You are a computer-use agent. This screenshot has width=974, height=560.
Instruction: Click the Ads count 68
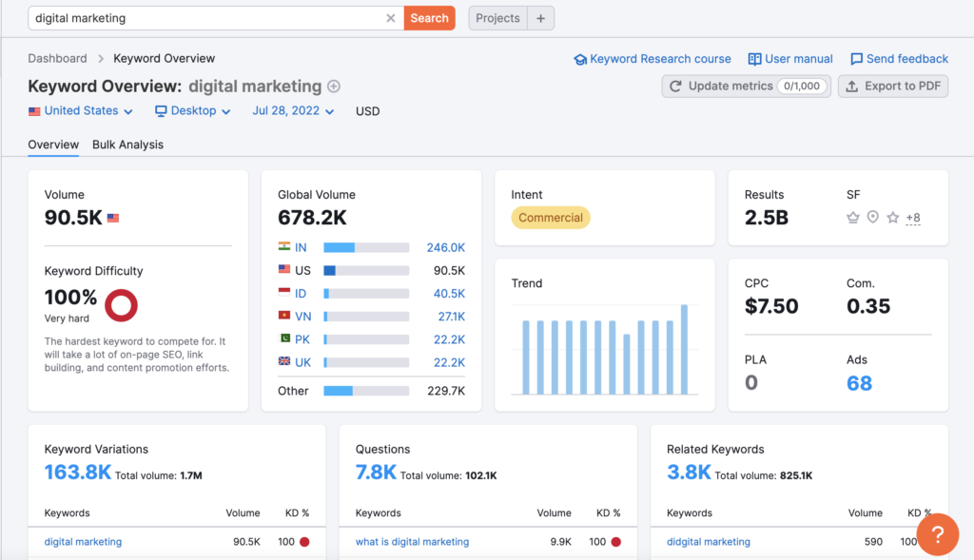859,384
